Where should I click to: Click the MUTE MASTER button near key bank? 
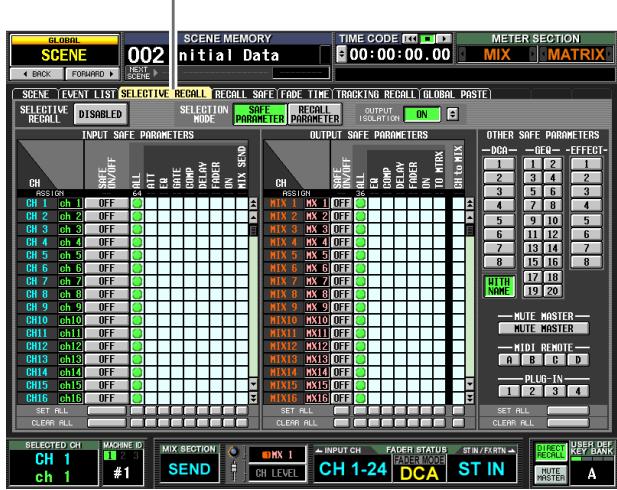click(550, 474)
